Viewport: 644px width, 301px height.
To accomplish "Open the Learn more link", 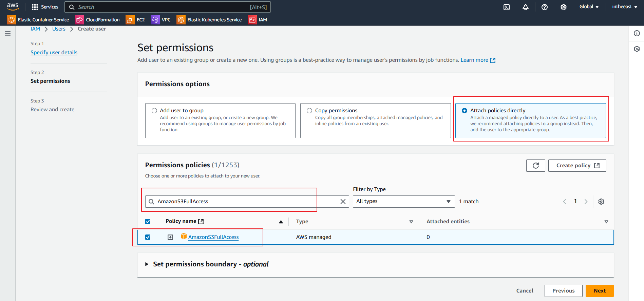I will 474,60.
